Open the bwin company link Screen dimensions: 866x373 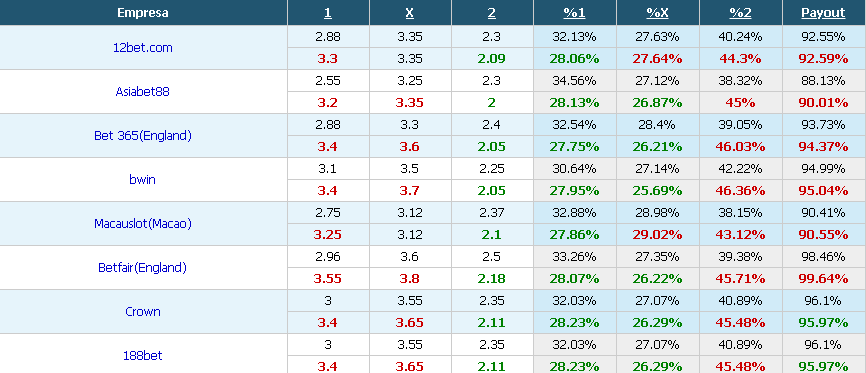(x=142, y=180)
